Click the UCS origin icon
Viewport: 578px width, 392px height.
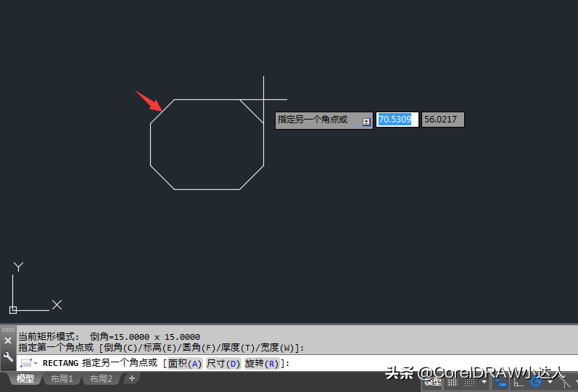point(13,309)
